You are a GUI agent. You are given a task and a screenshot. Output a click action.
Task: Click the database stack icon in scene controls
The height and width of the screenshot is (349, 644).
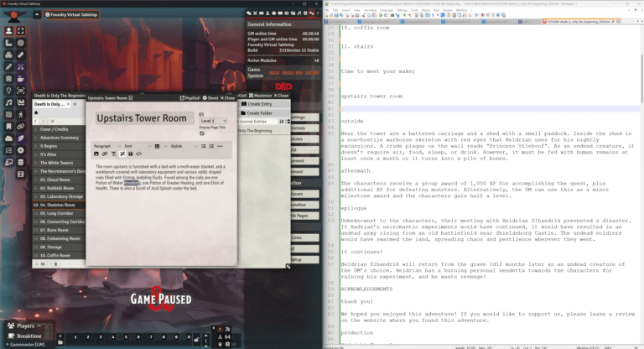pyautogui.click(x=20, y=162)
